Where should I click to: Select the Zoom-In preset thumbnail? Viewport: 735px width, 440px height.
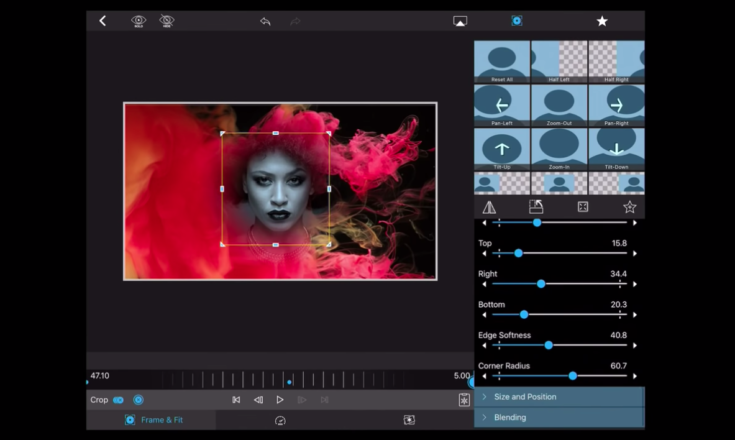coord(559,148)
